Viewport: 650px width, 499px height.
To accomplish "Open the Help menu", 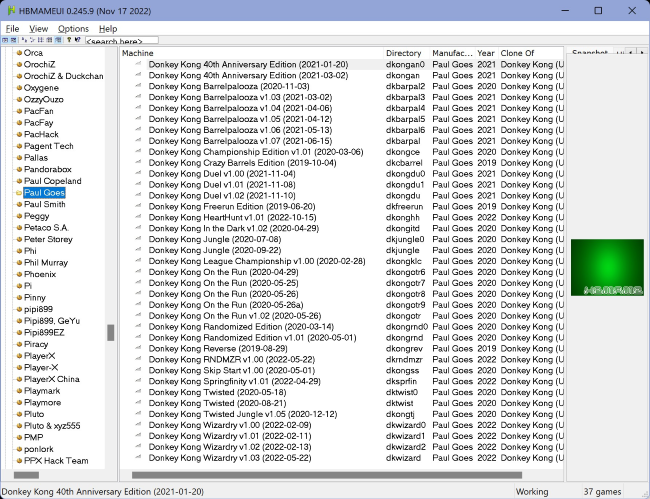I will tap(108, 29).
